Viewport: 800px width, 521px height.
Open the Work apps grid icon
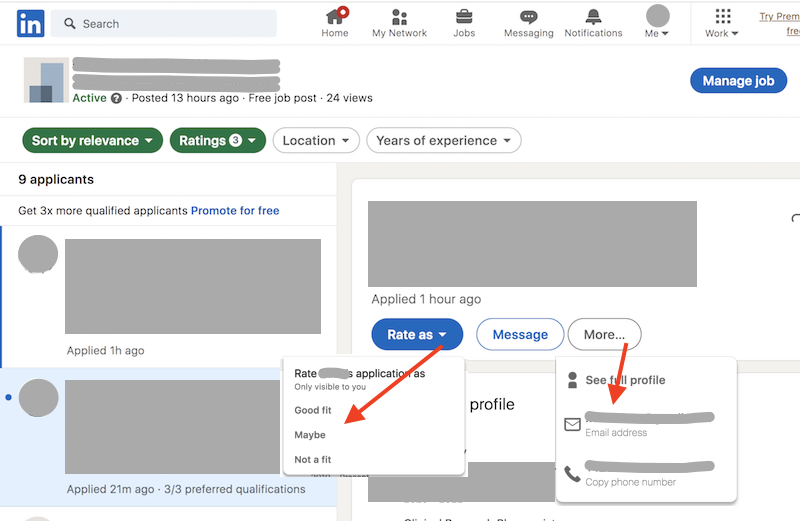[x=722, y=17]
